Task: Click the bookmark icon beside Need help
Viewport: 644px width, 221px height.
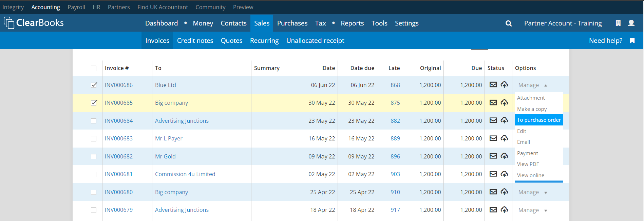Action: click(x=632, y=41)
